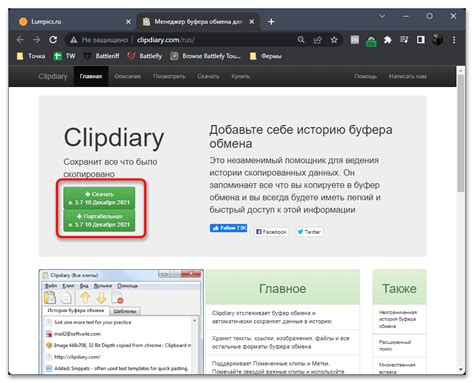The height and width of the screenshot is (383, 474).
Task: Toggle the browser side panel icon
Action: [421, 40]
